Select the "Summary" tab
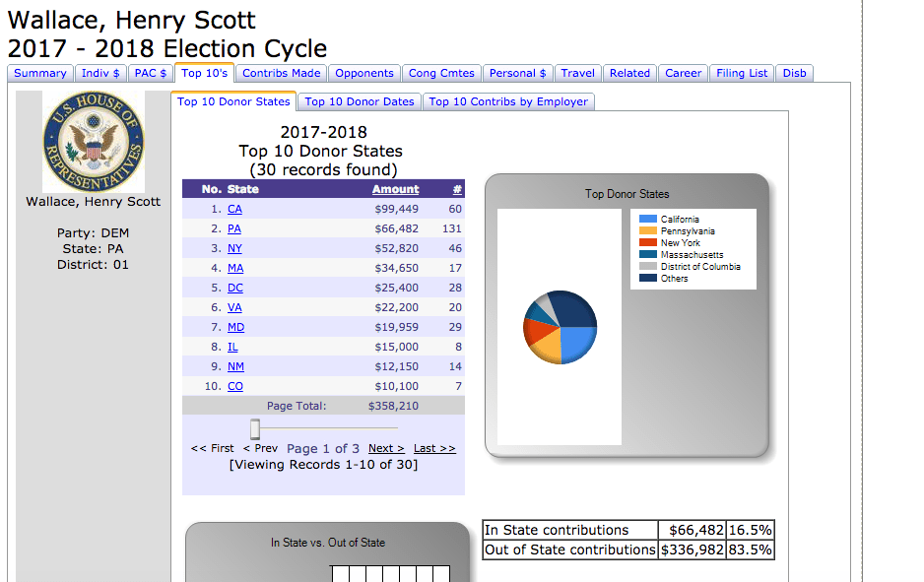Viewport: 924px width, 582px height. (39, 73)
